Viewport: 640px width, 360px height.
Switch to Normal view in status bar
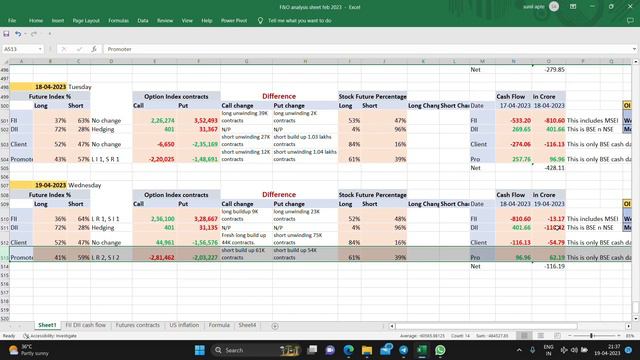(x=524, y=336)
